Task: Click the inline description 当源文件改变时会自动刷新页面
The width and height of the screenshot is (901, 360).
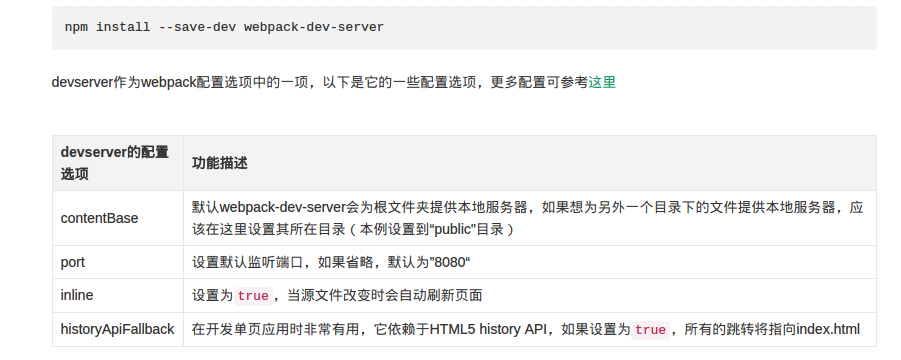Action: (x=384, y=296)
